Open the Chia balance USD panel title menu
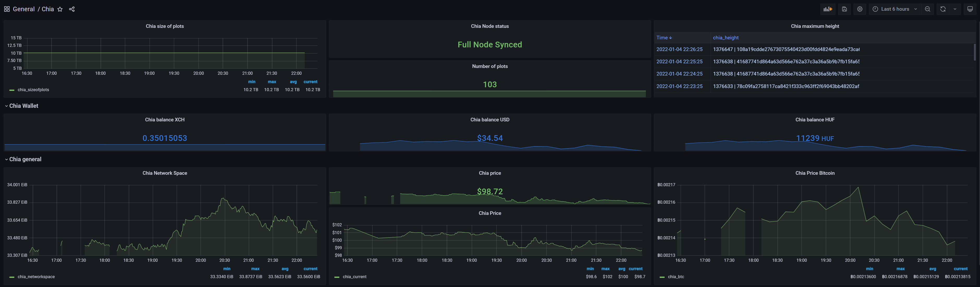 coord(490,120)
